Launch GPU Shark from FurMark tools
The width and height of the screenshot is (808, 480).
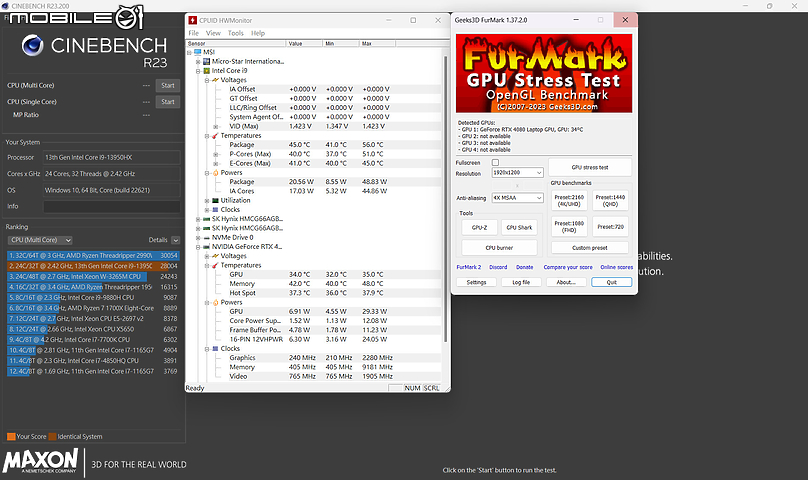pos(519,227)
